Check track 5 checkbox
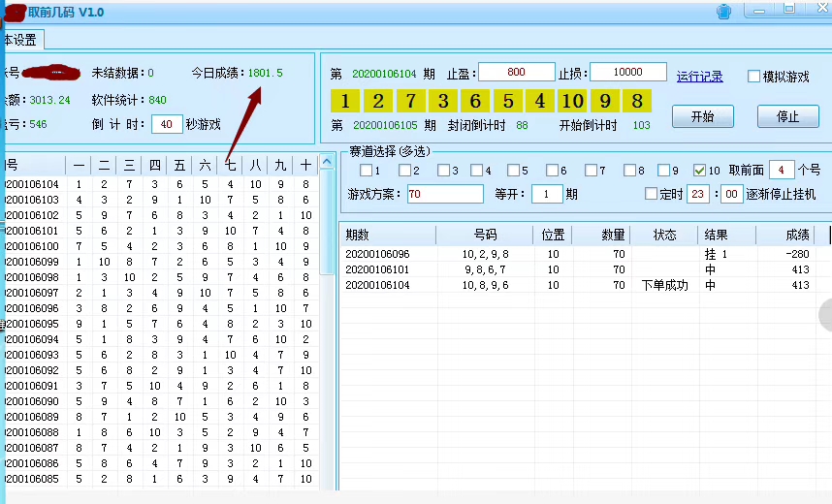832x504 pixels. (x=513, y=170)
